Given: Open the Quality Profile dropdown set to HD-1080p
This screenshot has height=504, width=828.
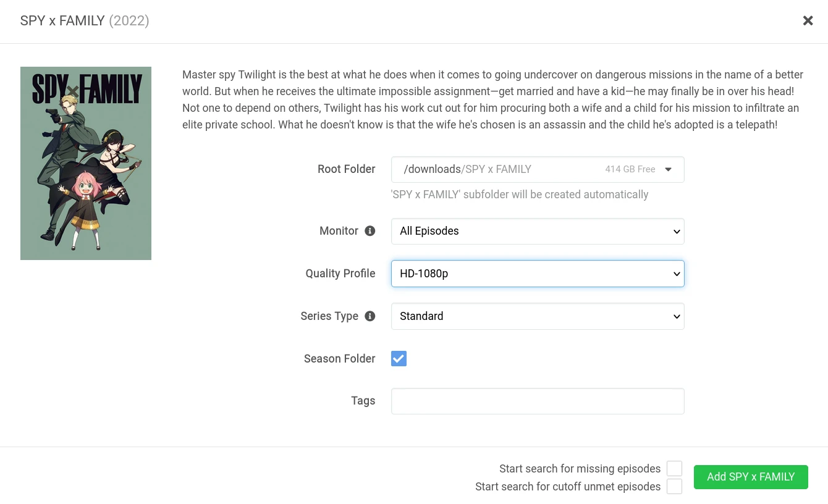Looking at the screenshot, I should [x=537, y=274].
